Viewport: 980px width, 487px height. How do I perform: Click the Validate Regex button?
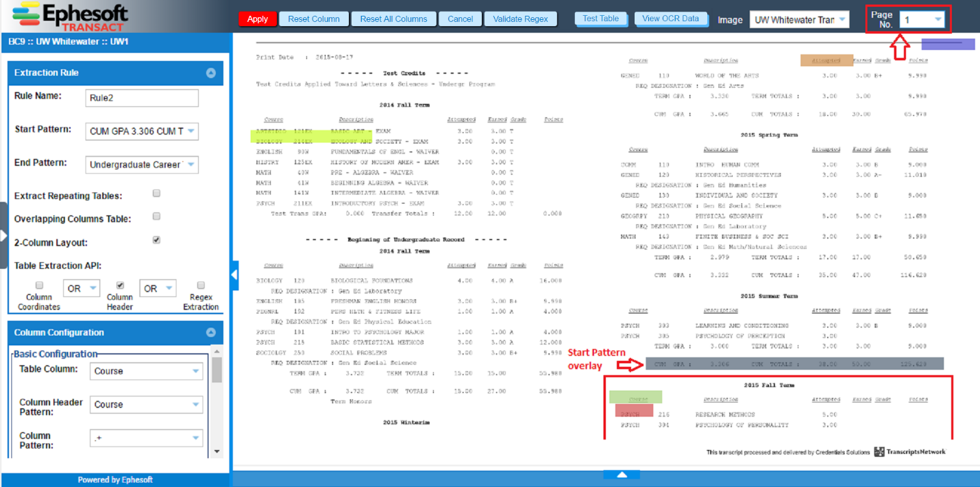(521, 19)
